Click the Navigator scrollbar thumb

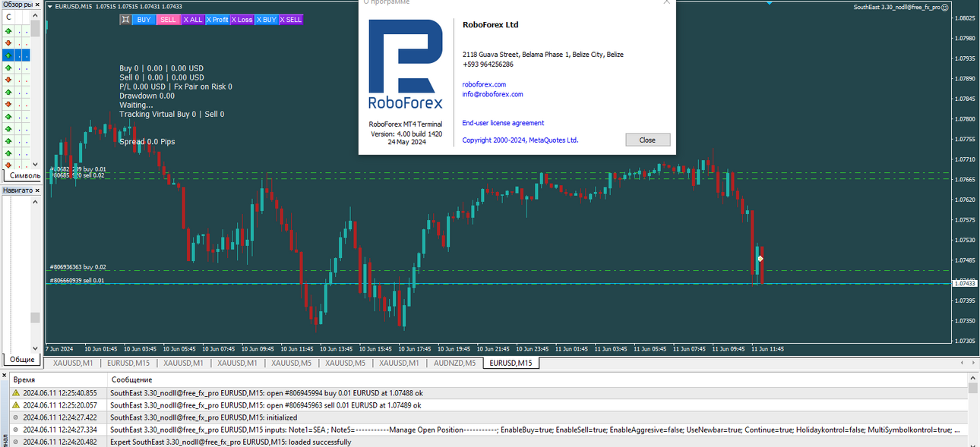point(35,318)
